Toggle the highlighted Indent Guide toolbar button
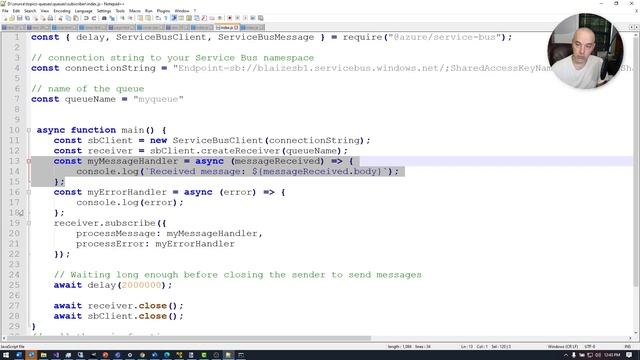Viewport: 640px width, 360px height. pos(174,18)
